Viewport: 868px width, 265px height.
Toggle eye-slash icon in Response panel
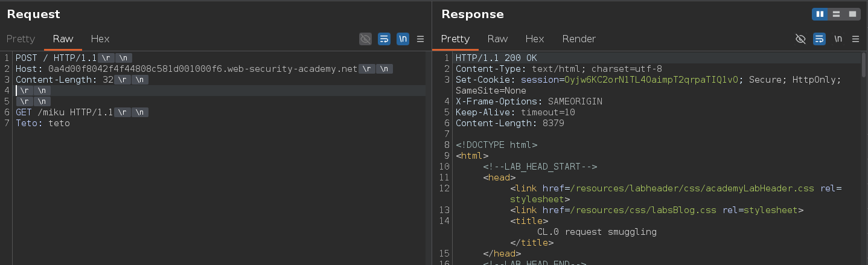click(800, 39)
